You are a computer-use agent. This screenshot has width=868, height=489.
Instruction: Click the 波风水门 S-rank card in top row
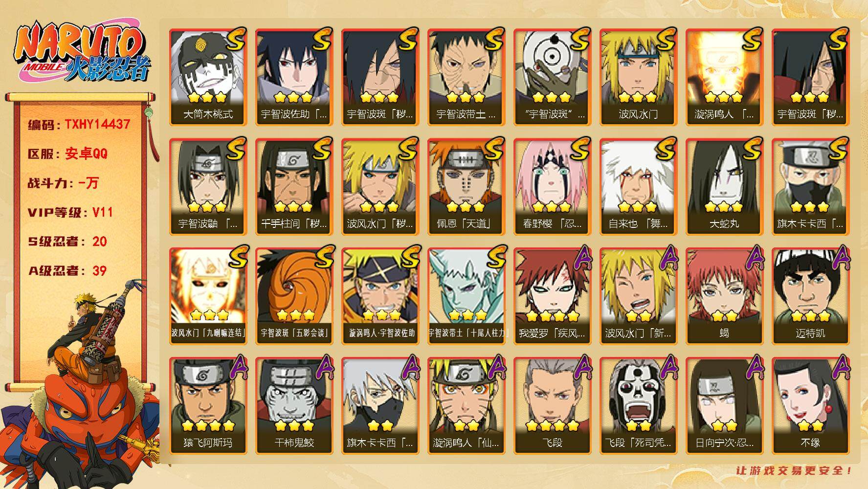pyautogui.click(x=638, y=77)
